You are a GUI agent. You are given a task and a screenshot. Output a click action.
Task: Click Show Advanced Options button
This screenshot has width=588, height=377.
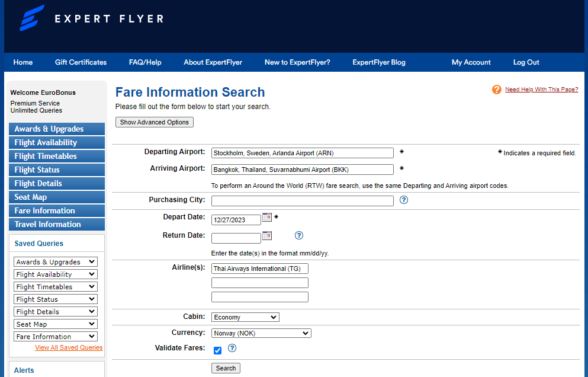click(x=155, y=122)
